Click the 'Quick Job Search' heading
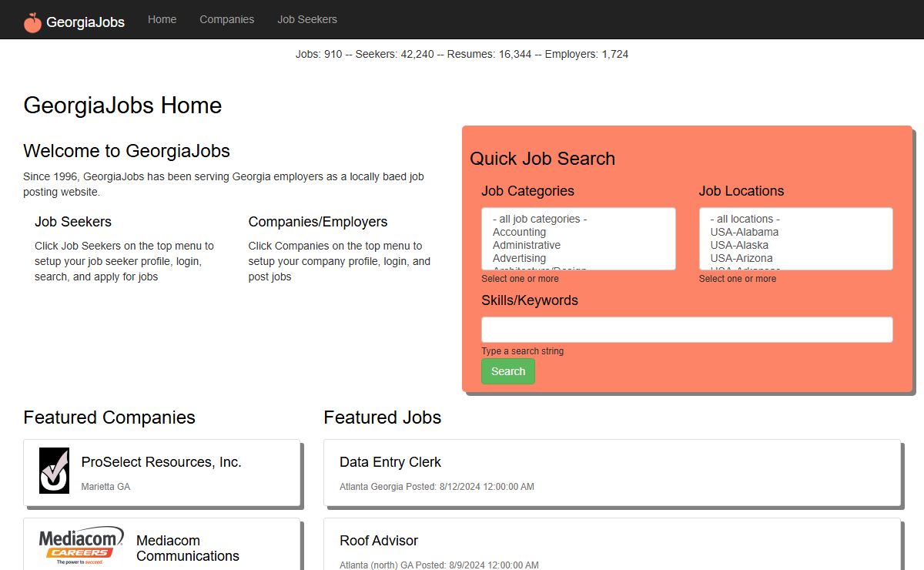The width and height of the screenshot is (924, 570). tap(543, 159)
